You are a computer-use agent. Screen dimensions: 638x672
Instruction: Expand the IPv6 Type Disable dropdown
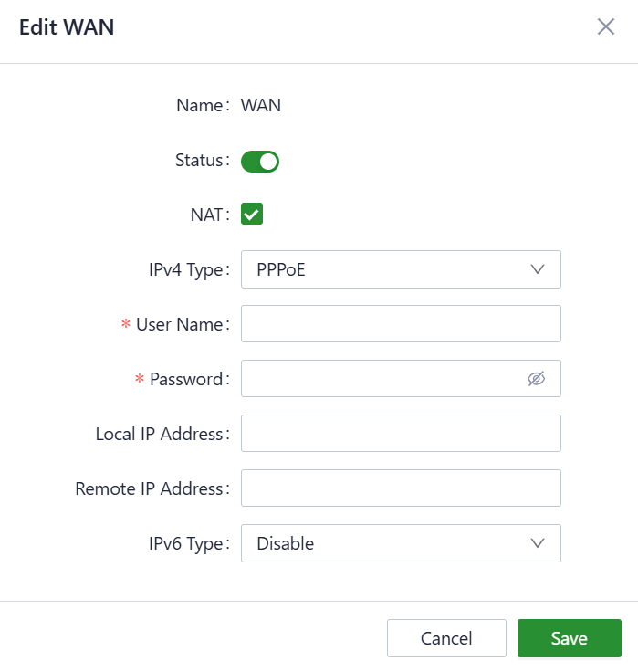[x=401, y=543]
